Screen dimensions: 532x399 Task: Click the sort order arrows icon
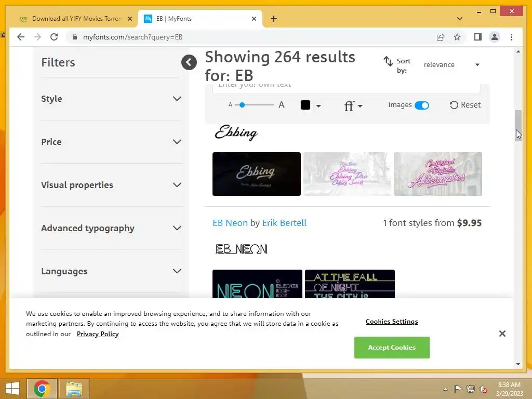pyautogui.click(x=388, y=61)
